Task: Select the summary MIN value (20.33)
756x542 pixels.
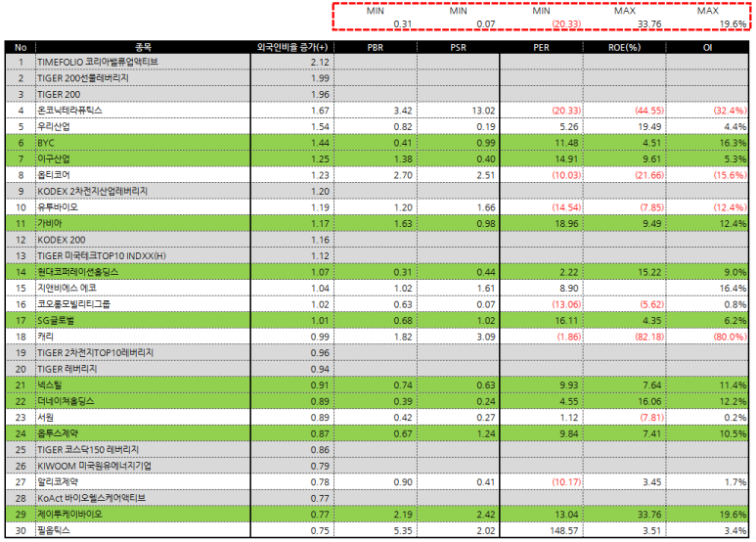Action: (566, 23)
